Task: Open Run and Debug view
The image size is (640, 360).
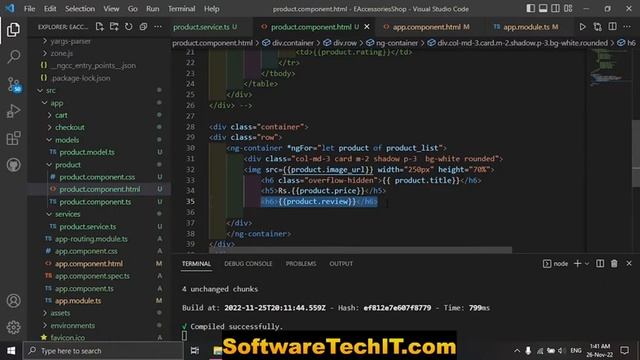Action: (x=13, y=111)
